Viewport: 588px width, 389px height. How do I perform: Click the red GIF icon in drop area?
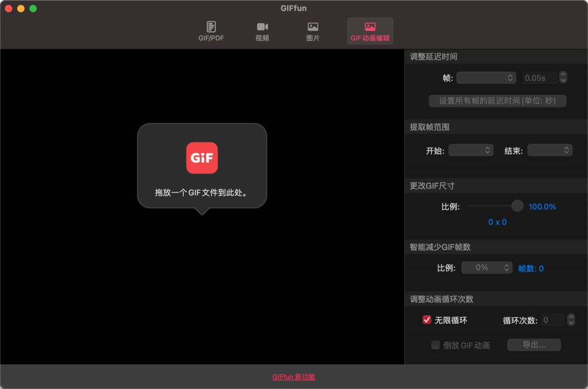202,158
